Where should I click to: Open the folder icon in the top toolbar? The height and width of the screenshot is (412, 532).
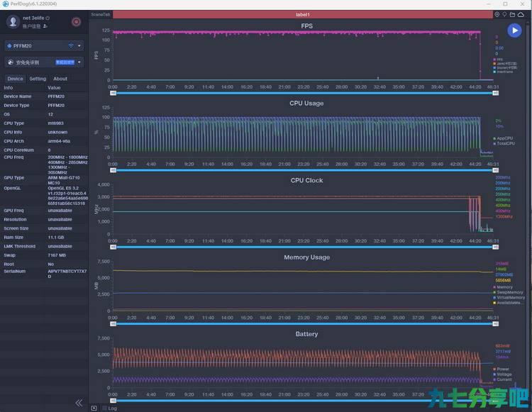click(512, 15)
